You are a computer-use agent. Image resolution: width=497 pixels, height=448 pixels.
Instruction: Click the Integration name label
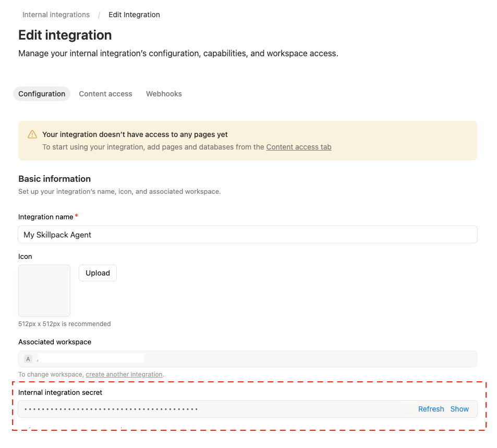(46, 217)
